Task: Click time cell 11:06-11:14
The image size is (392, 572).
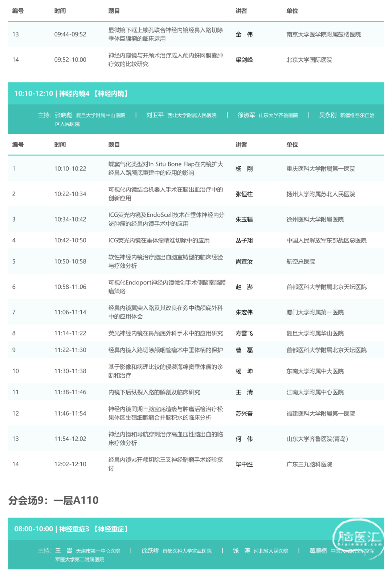Action: pos(70,312)
